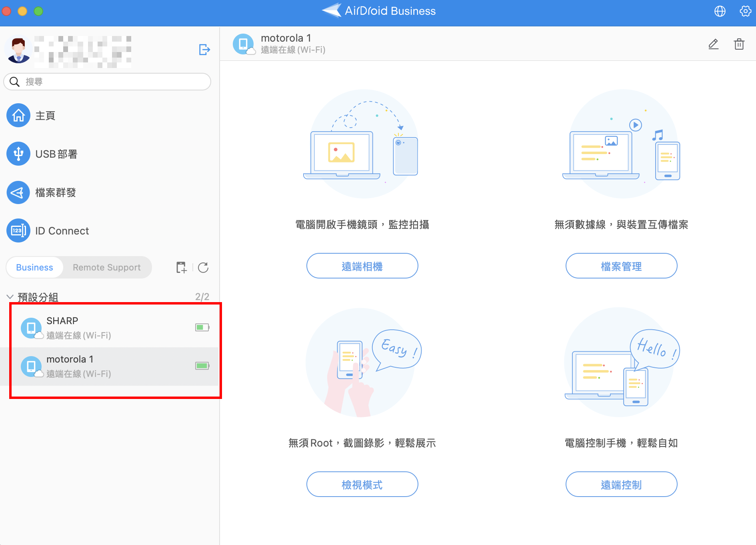Viewport: 756px width, 545px height.
Task: Click caption 電腦控制手機，輕鬆自如
Action: coord(621,443)
